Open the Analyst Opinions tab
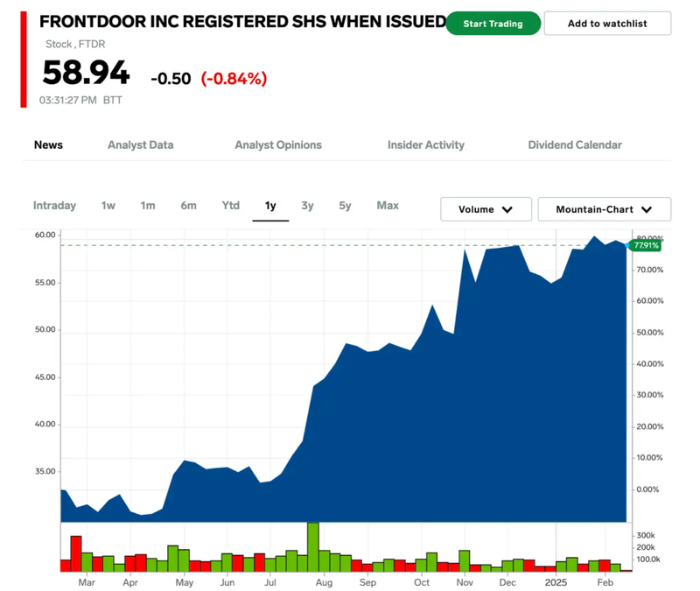Screen dimensions: 700x591 pos(278,145)
